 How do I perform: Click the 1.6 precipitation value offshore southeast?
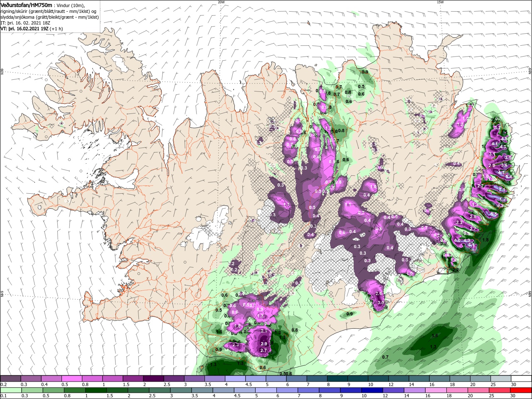coord(435,336)
